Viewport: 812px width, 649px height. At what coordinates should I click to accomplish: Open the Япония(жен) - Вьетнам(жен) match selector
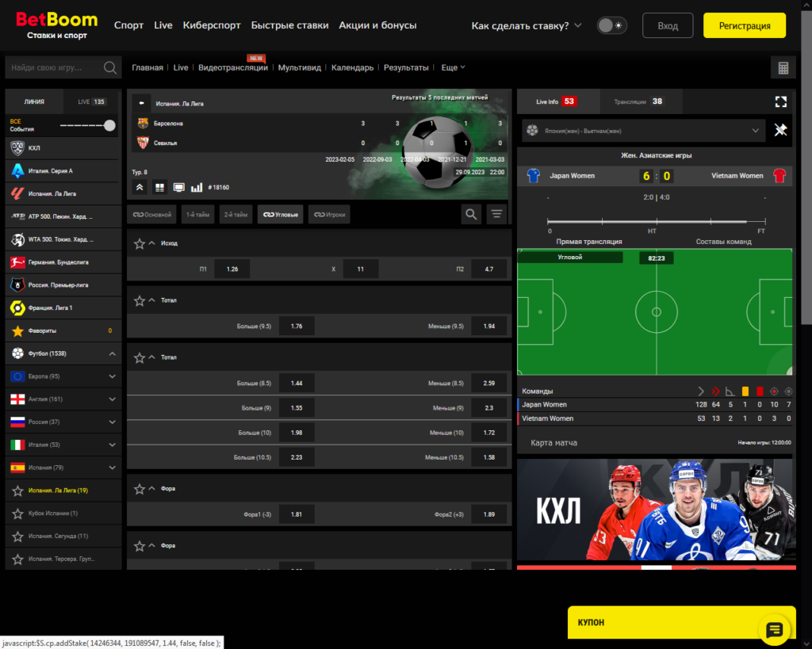(642, 131)
